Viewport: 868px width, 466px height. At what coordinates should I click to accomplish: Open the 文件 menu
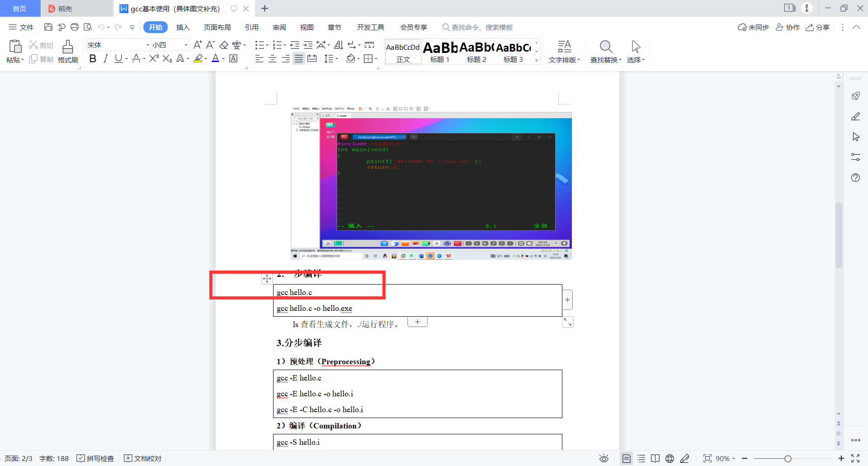[21, 27]
